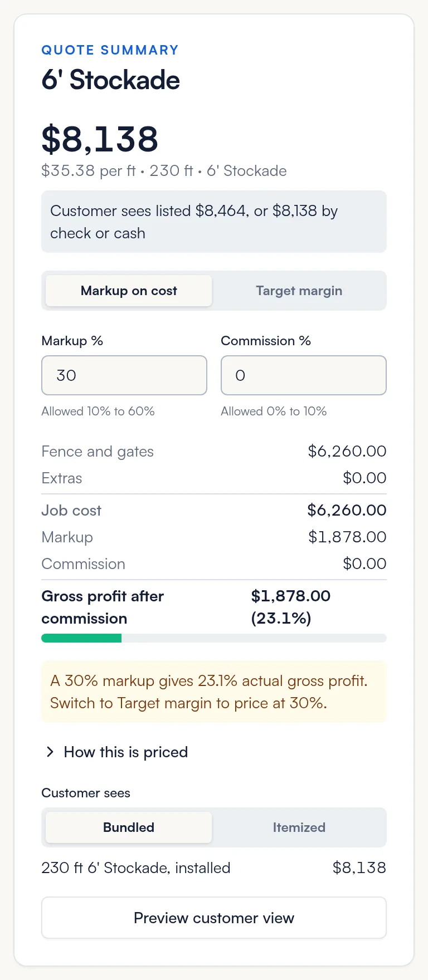
Task: Switch to the 'Target margin' tab
Action: tap(299, 291)
